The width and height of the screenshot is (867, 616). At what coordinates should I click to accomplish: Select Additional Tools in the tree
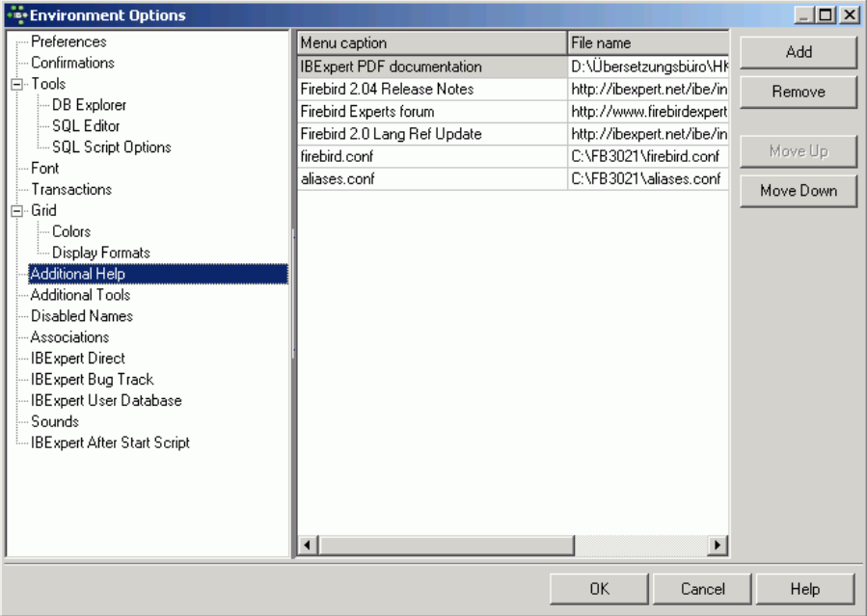(80, 295)
